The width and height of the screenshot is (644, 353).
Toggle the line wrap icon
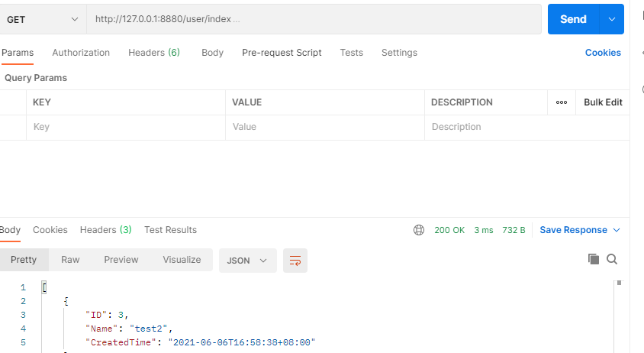point(295,261)
